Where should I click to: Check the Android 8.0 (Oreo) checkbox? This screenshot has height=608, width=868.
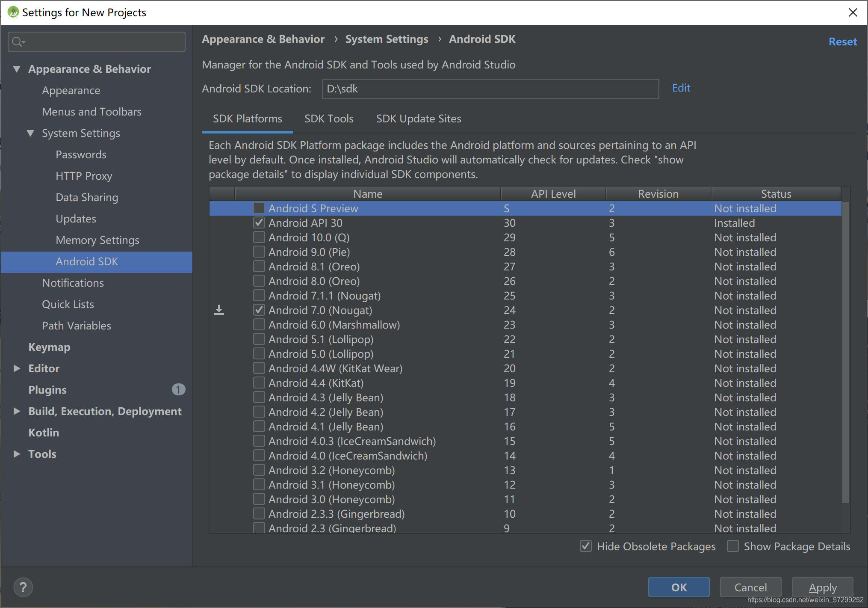(259, 281)
